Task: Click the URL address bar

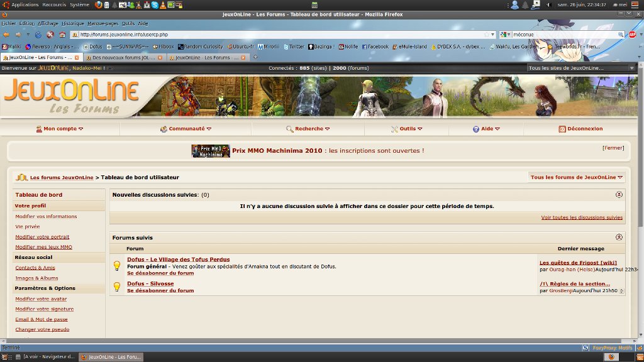Action: click(284, 35)
